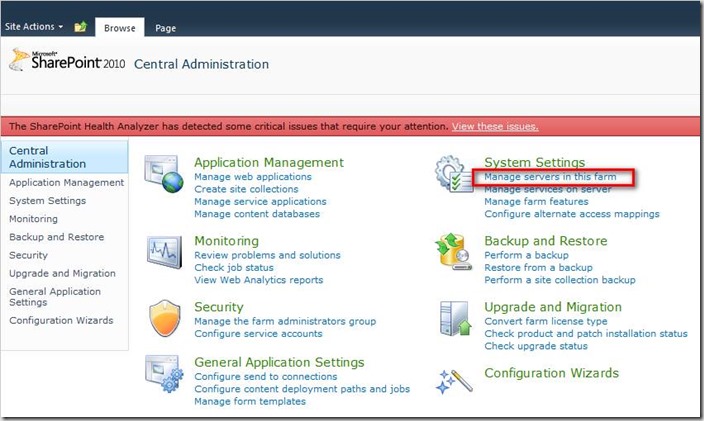Image resolution: width=704 pixels, height=421 pixels.
Task: Click the General Application Settings gears icon
Action: click(x=164, y=374)
